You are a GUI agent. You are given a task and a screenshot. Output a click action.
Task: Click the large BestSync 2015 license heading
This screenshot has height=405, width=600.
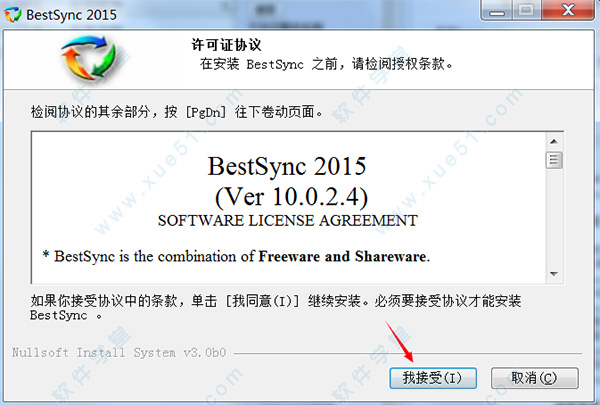tap(287, 165)
